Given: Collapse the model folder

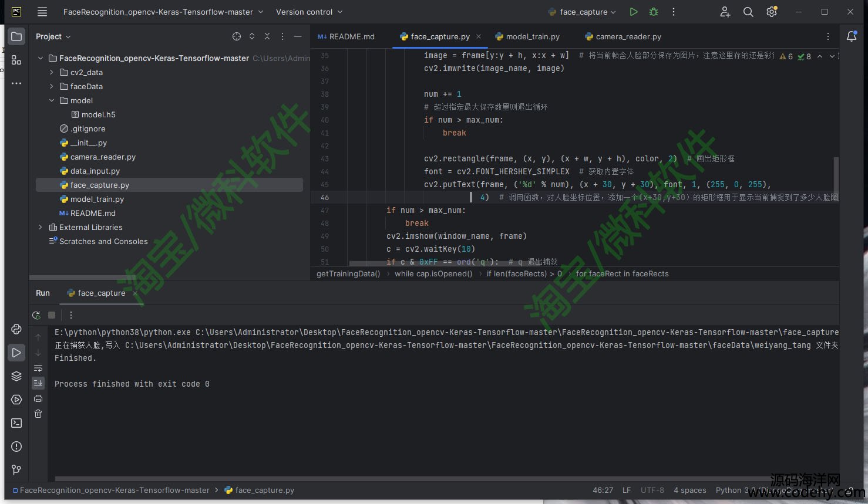Looking at the screenshot, I should 52,100.
